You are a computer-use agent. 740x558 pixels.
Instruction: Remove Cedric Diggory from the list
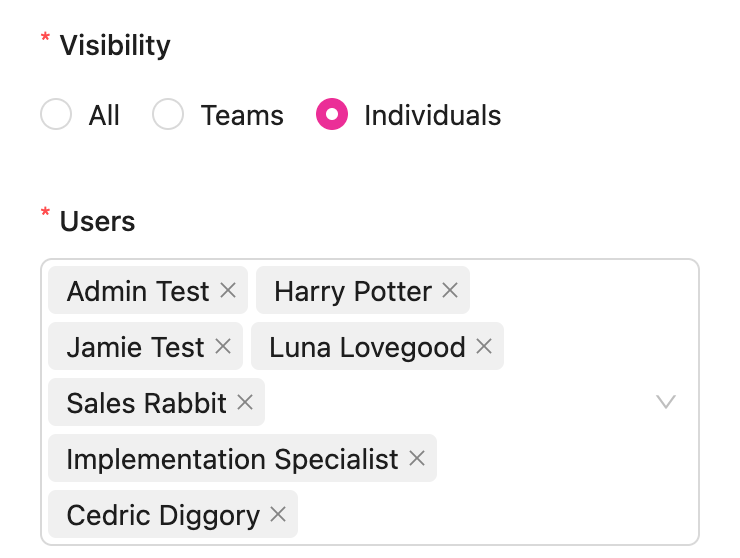[x=278, y=515]
